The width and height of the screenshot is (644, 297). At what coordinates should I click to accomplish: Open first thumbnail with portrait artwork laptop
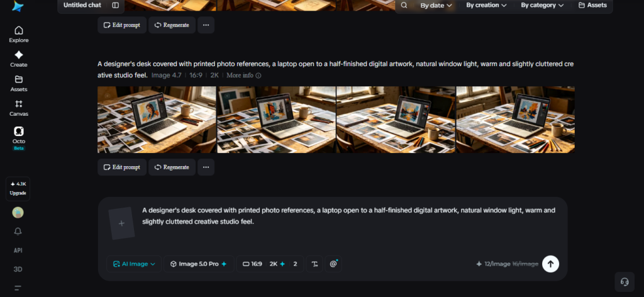point(157,120)
